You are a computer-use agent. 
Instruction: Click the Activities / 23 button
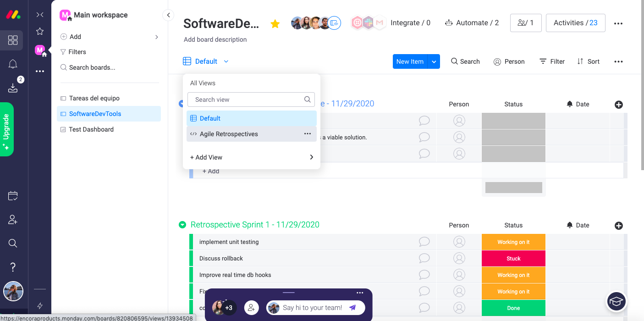tap(575, 23)
